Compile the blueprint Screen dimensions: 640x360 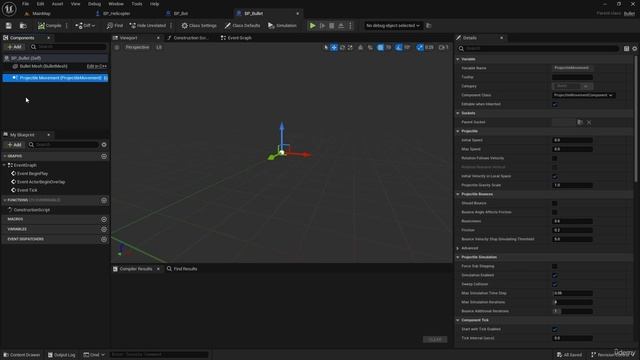click(x=49, y=26)
